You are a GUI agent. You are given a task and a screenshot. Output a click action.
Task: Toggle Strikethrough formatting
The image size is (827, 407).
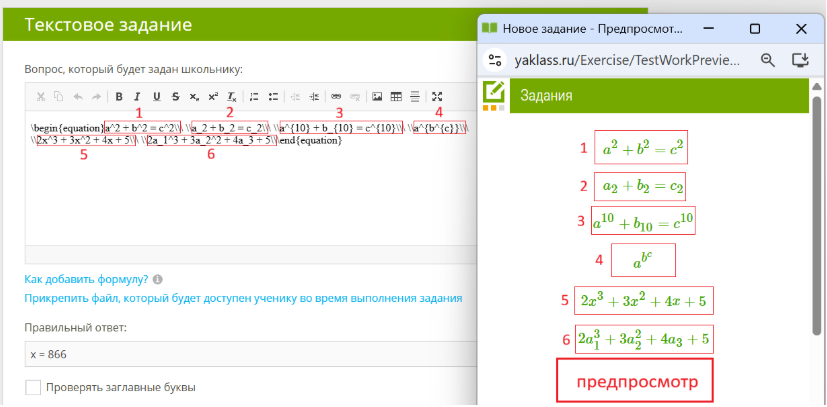pyautogui.click(x=175, y=96)
